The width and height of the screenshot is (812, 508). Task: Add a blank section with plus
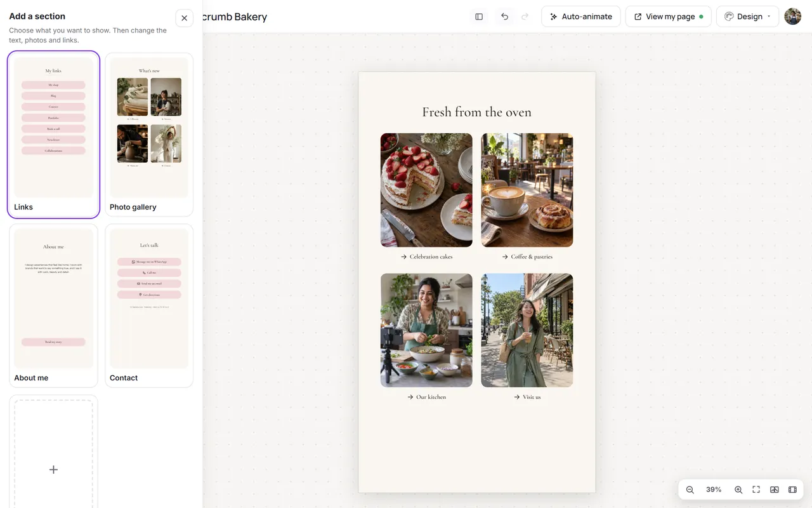click(53, 469)
